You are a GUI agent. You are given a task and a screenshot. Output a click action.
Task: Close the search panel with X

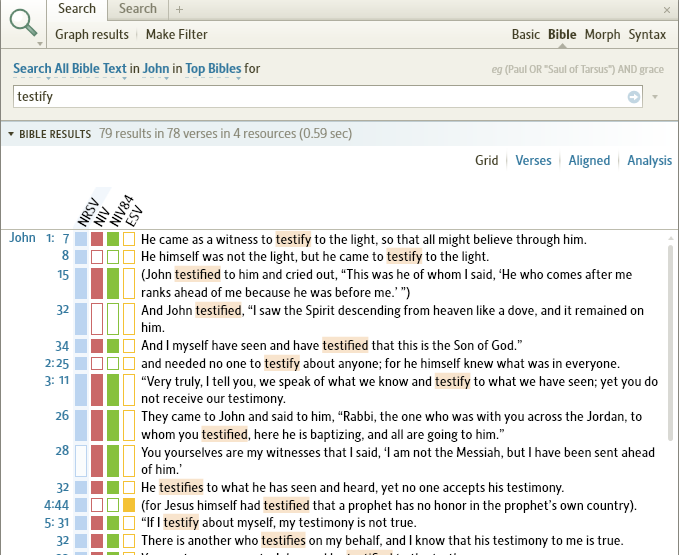click(667, 10)
